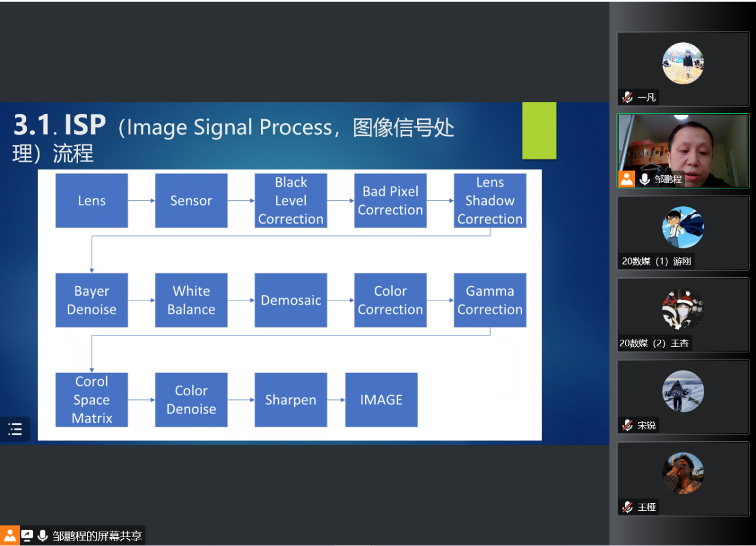Select the 20数媒（2）王杏 participant avatar
756x546 pixels.
click(683, 309)
